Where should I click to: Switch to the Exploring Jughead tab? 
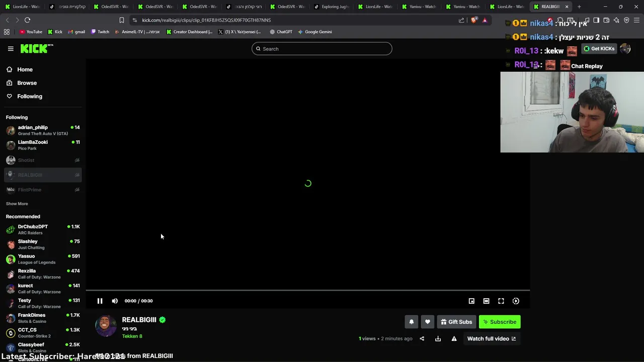click(x=331, y=7)
